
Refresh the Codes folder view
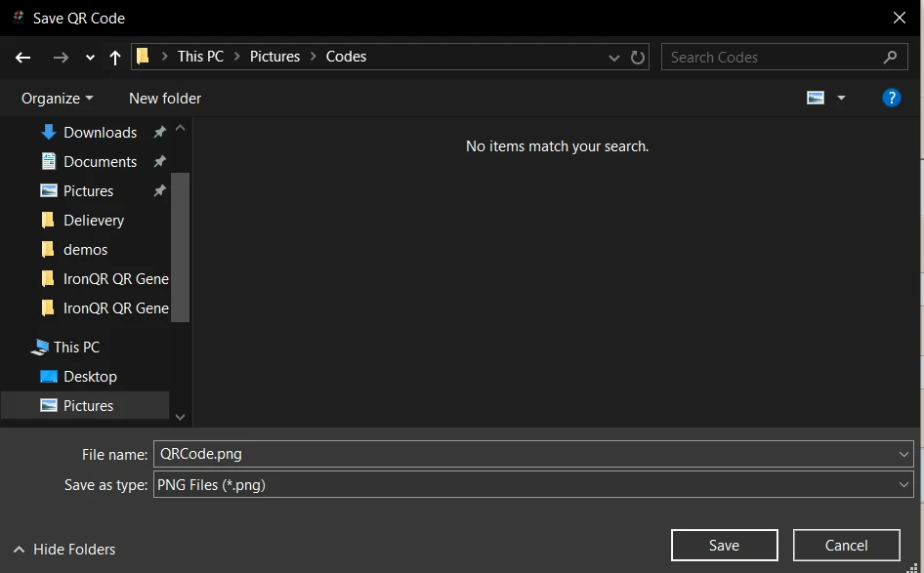(638, 58)
